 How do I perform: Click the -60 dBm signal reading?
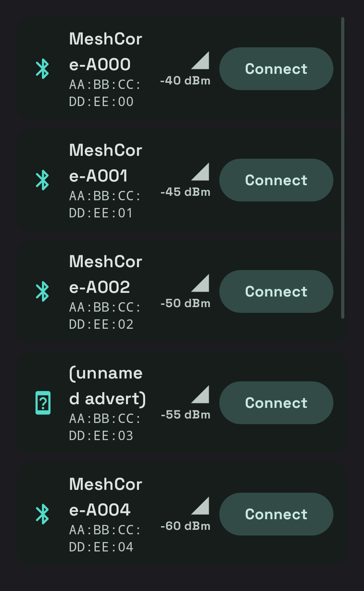pyautogui.click(x=185, y=526)
